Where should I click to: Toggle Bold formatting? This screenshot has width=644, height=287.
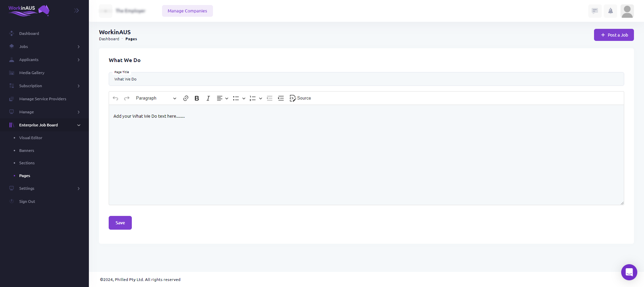[197, 98]
